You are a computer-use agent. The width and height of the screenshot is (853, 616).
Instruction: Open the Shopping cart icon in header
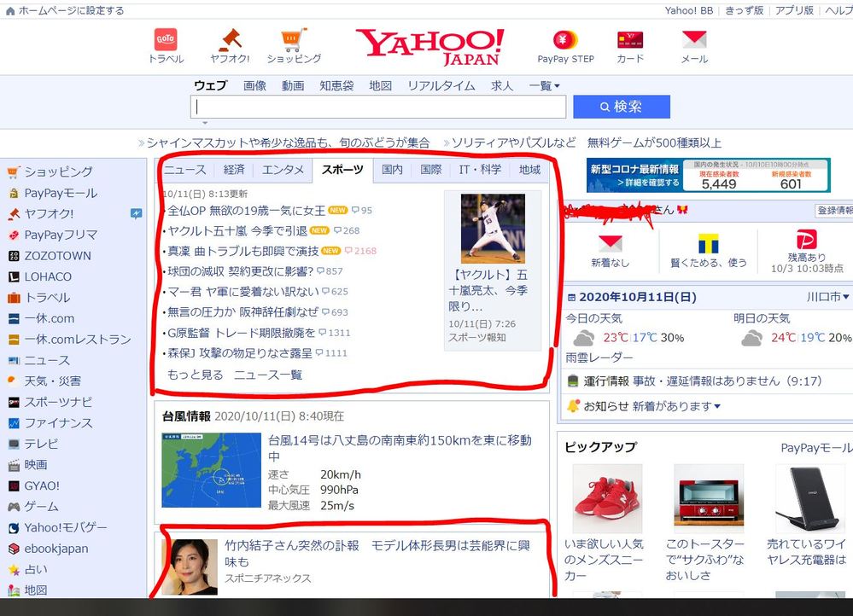tap(294, 40)
